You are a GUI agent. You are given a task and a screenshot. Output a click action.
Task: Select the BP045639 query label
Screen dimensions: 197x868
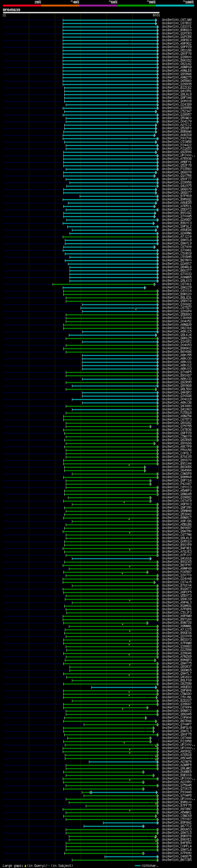click(11, 10)
